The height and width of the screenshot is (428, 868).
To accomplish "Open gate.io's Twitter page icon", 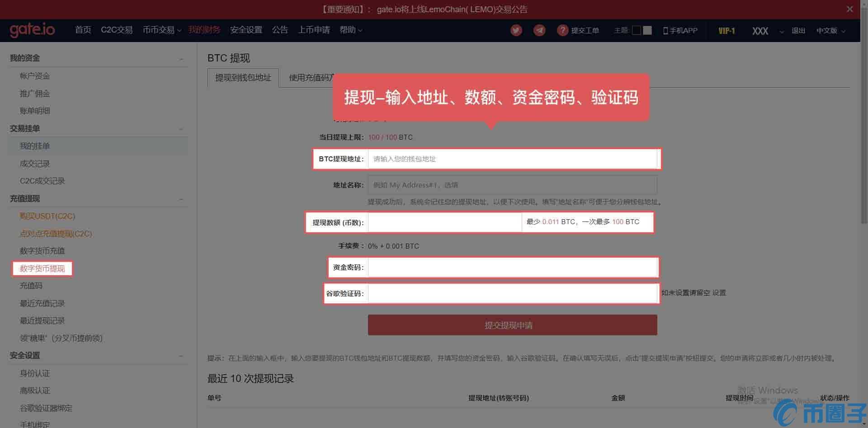I will [516, 30].
